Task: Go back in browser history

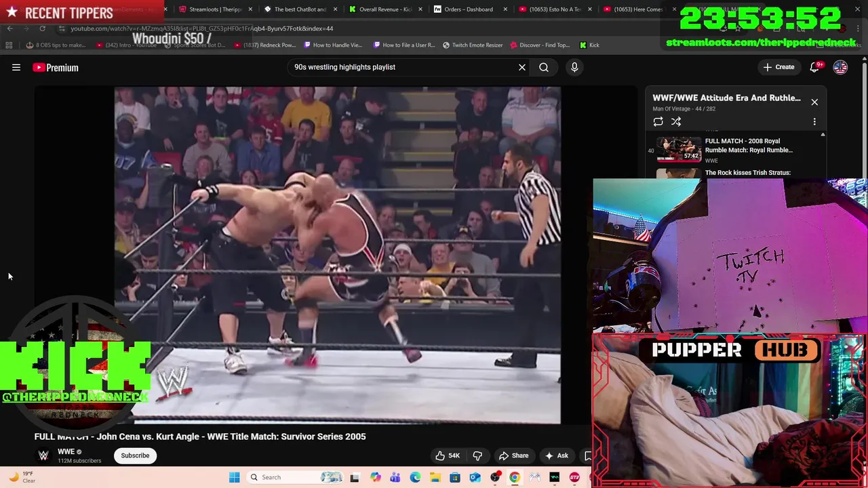Action: 9,28
